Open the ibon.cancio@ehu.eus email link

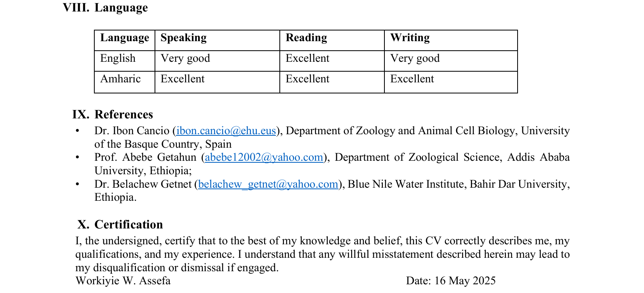226,131
